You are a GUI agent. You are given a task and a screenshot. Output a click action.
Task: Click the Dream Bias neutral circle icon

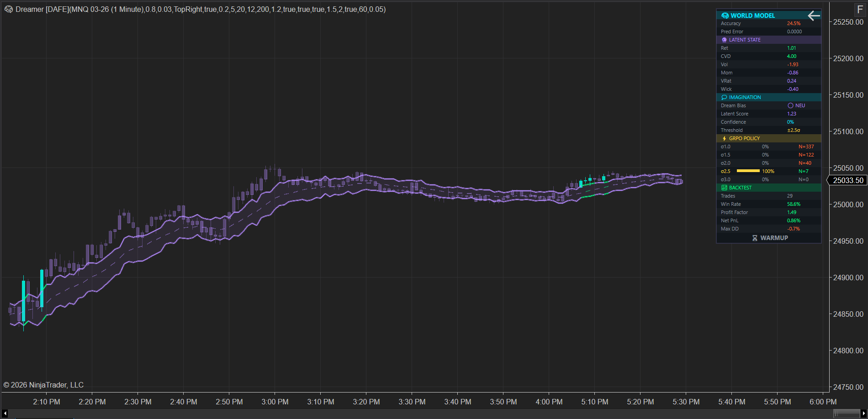click(x=790, y=105)
